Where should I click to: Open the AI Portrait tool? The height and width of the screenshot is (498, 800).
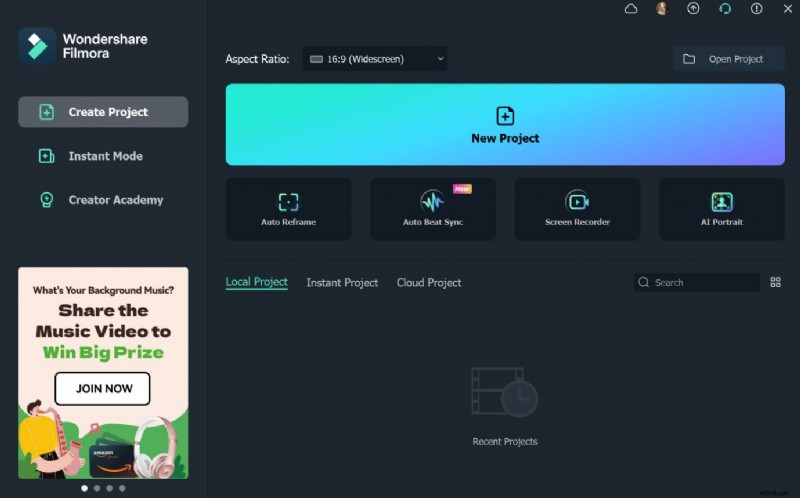pyautogui.click(x=721, y=209)
